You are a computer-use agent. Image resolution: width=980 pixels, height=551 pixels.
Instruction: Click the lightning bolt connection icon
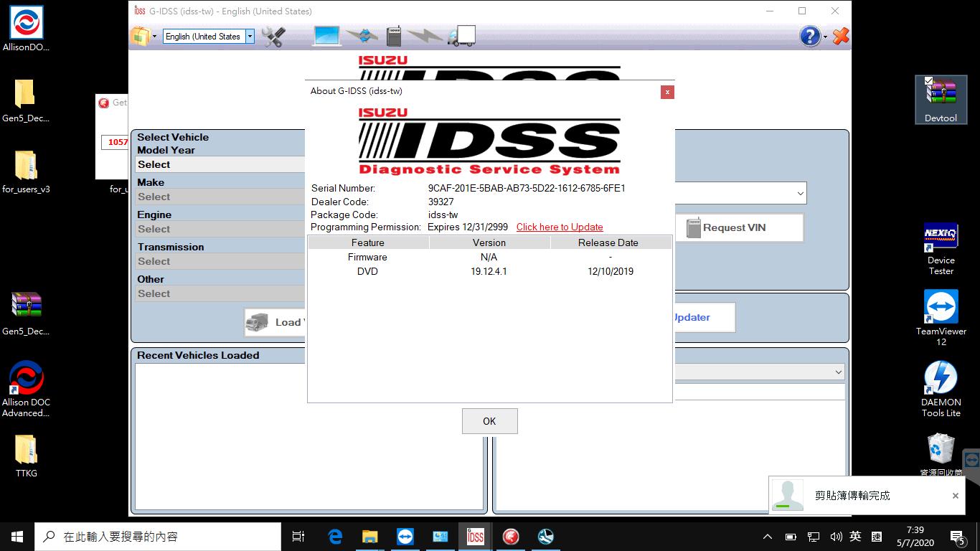[x=425, y=36]
